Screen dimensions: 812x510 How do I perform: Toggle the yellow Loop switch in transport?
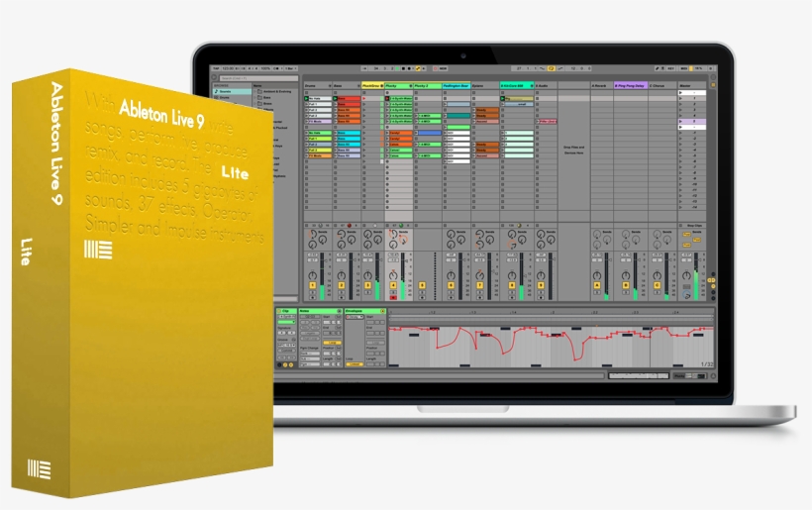tap(551, 69)
